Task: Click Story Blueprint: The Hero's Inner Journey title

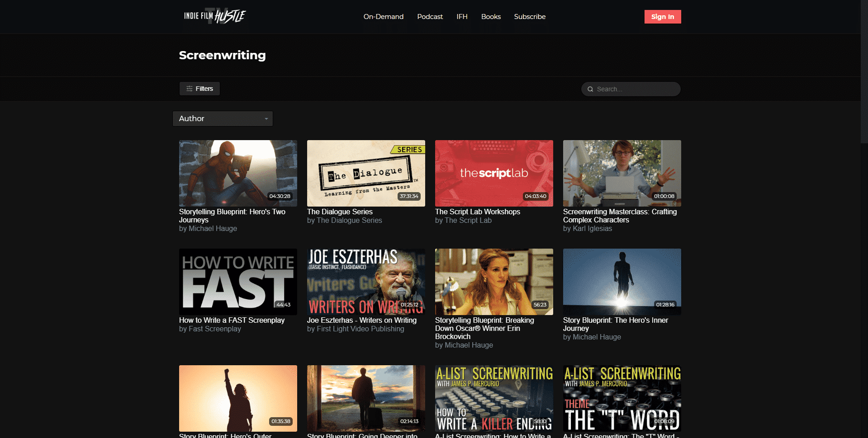Action: click(x=616, y=324)
